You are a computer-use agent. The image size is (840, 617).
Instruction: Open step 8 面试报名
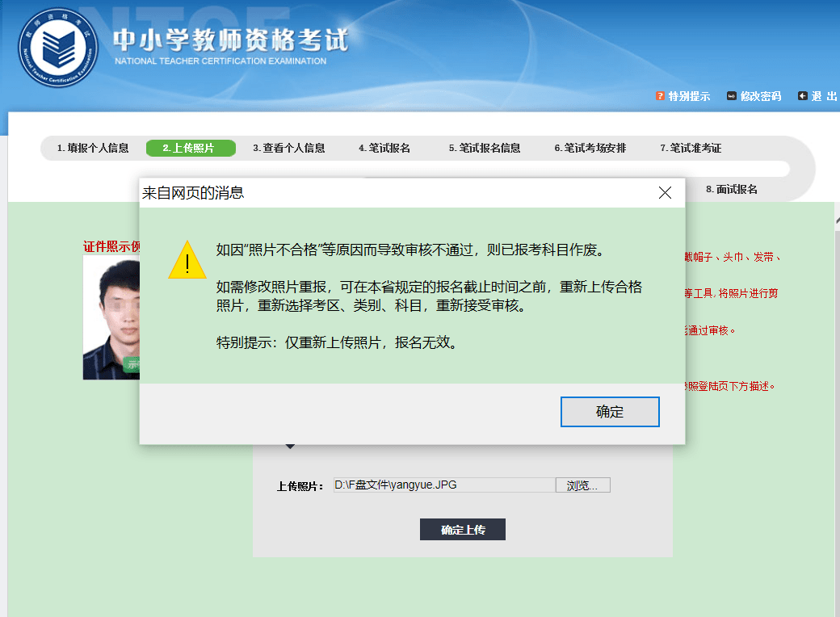[x=731, y=189]
